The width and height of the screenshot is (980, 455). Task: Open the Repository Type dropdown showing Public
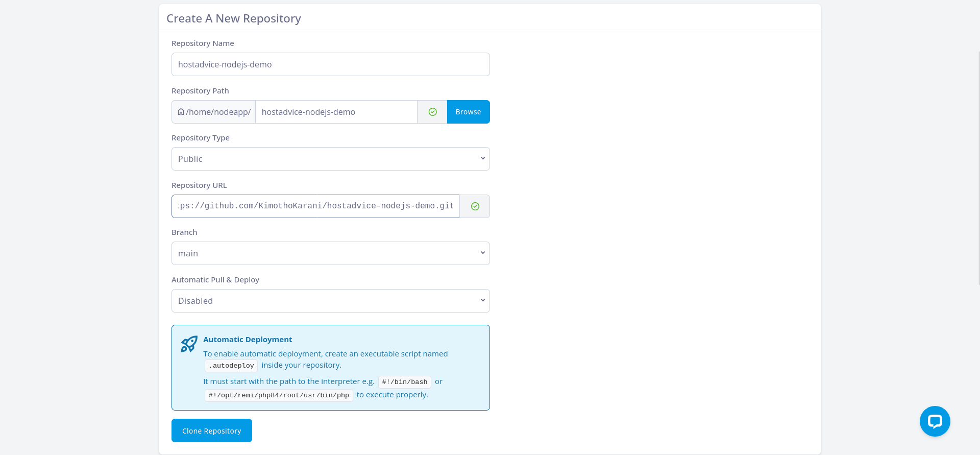point(331,159)
